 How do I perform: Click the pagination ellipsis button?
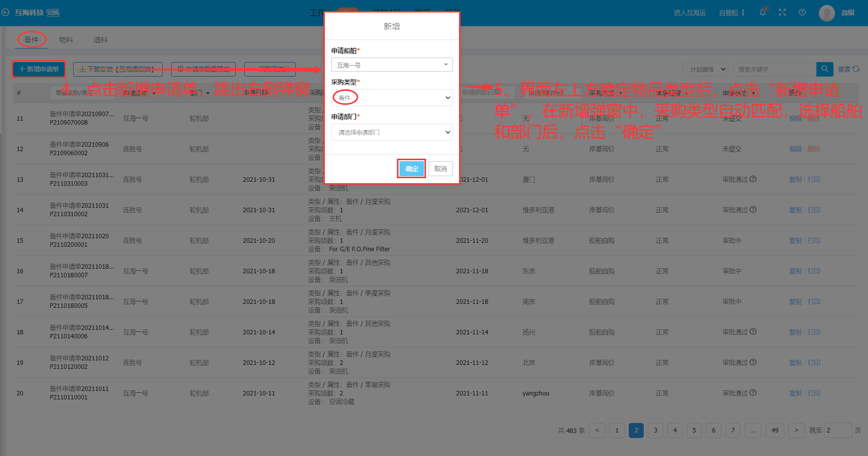pyautogui.click(x=753, y=430)
